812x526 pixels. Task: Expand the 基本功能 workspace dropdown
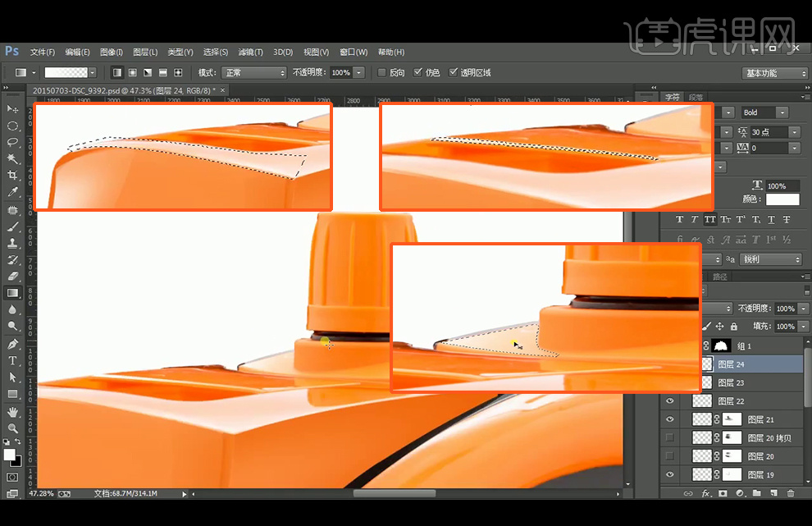[775, 73]
